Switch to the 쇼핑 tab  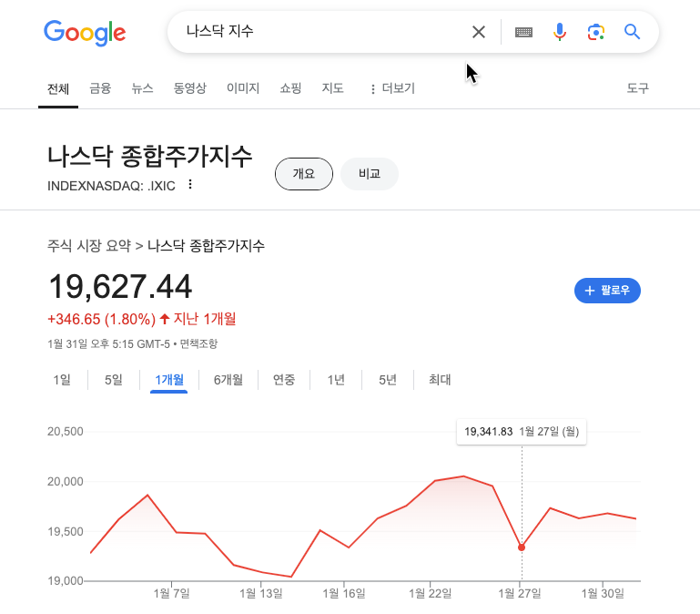pos(290,88)
